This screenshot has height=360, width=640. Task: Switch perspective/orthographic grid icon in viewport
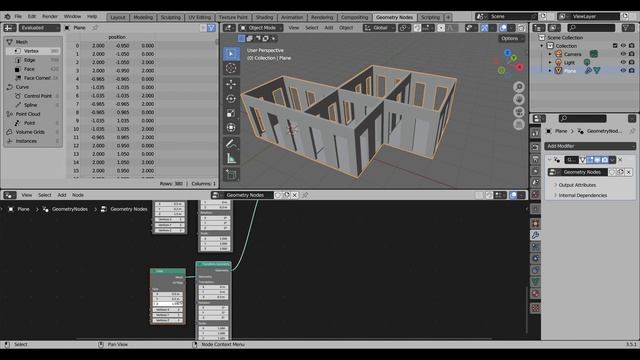pyautogui.click(x=519, y=124)
